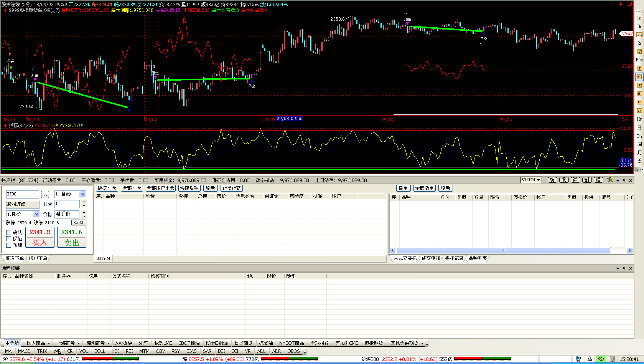Click the 退 logout icon

(598, 180)
